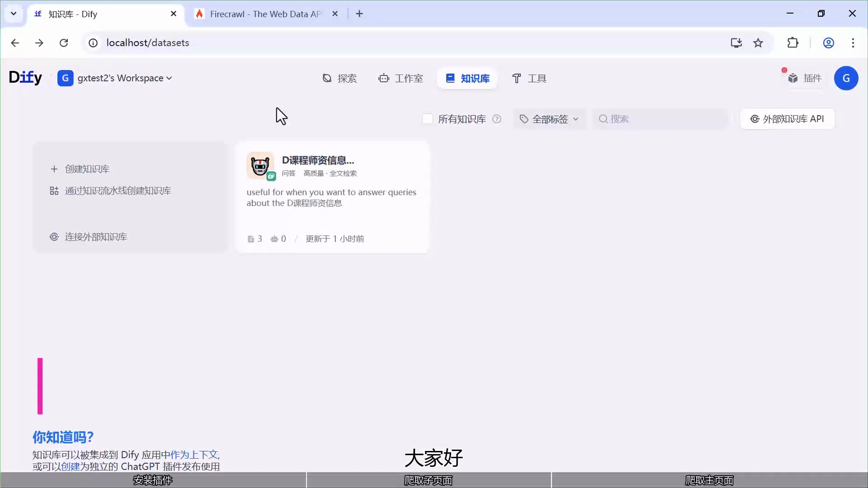Expand the 全部标签 tag filter
This screenshot has width=868, height=488.
click(549, 119)
